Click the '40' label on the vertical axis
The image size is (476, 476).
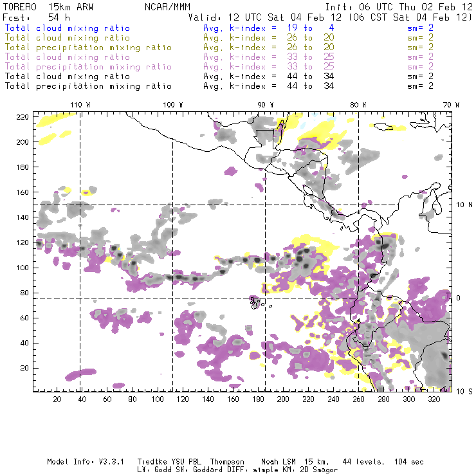click(x=24, y=343)
